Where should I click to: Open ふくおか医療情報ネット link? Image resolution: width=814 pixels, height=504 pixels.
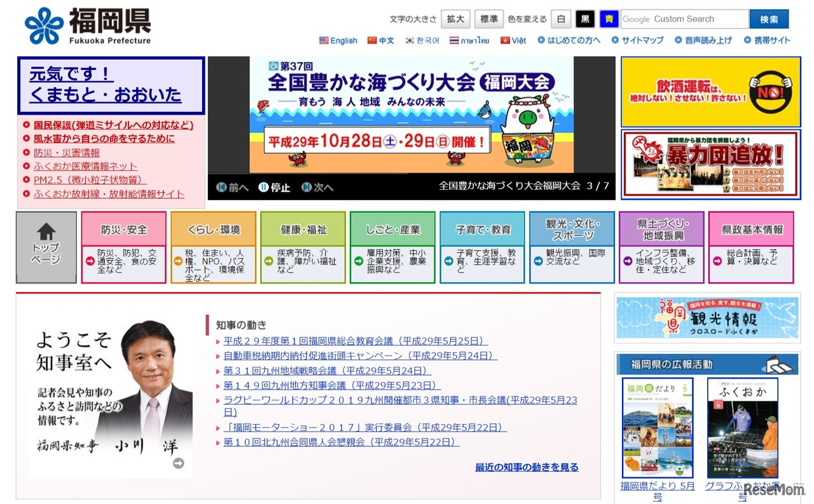(x=85, y=167)
